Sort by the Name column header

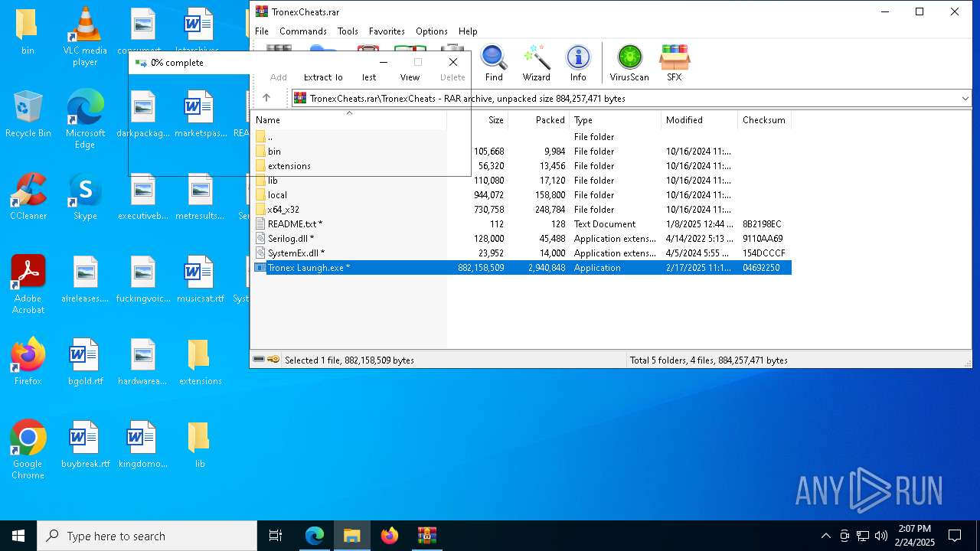[x=349, y=120]
